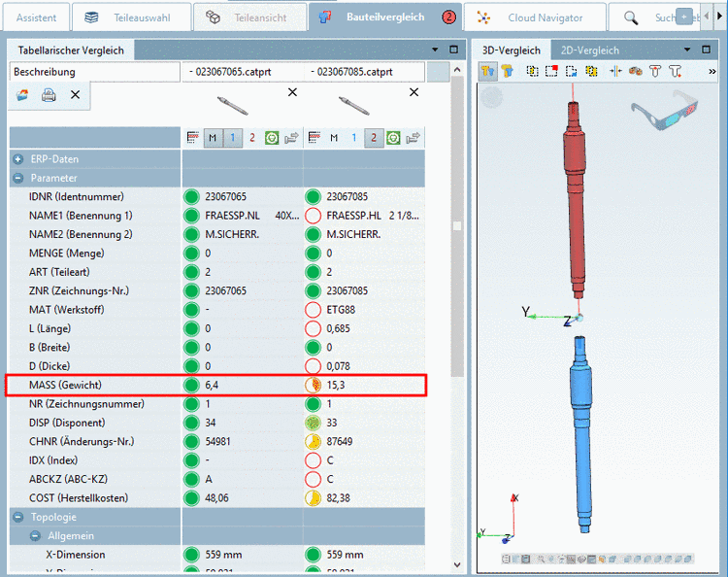This screenshot has height=577, width=728.
Task: Click the 3D anaglyph glasses icon in viewer
Action: pos(664,110)
